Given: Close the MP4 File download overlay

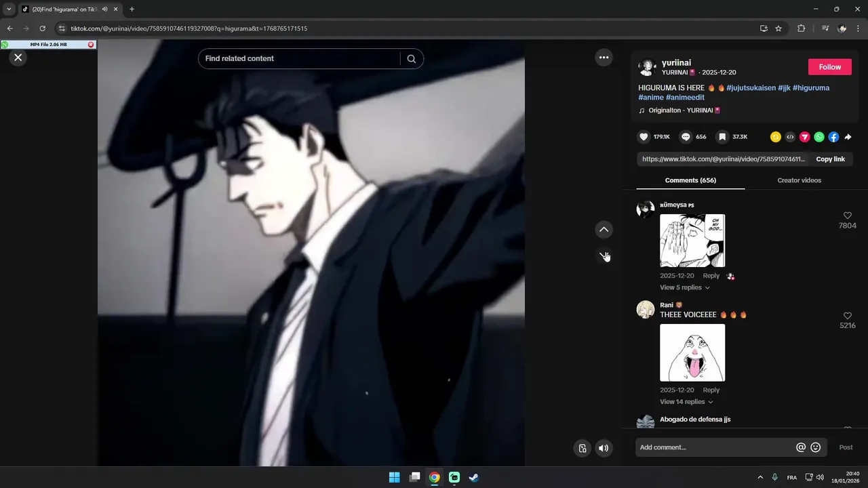Looking at the screenshot, I should coord(91,45).
